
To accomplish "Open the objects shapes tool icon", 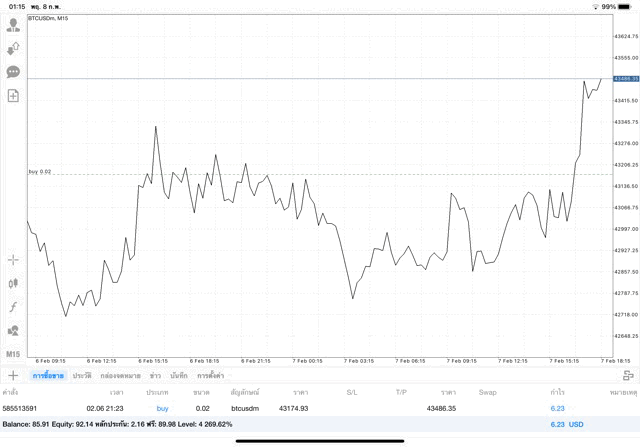I will click(13, 331).
